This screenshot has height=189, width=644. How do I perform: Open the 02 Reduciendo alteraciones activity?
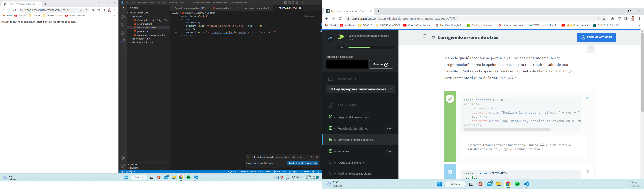[360, 128]
